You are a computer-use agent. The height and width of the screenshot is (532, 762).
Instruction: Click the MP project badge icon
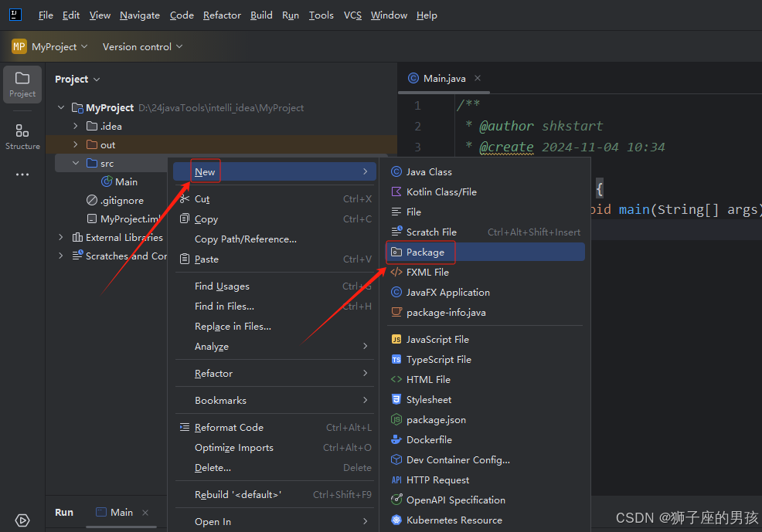tap(19, 46)
